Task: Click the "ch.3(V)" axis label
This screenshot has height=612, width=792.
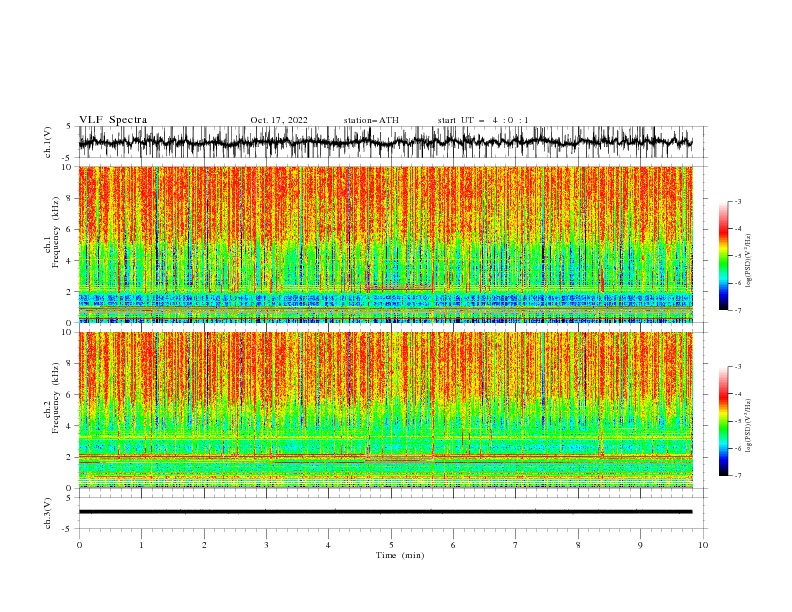Action: tap(48, 513)
